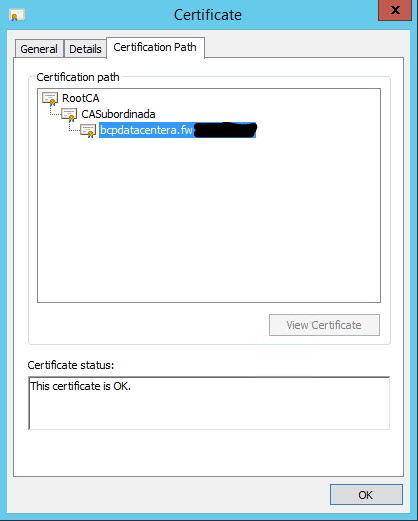This screenshot has height=521, width=418.
Task: Select the CASubordinada tree node
Action: pos(118,114)
